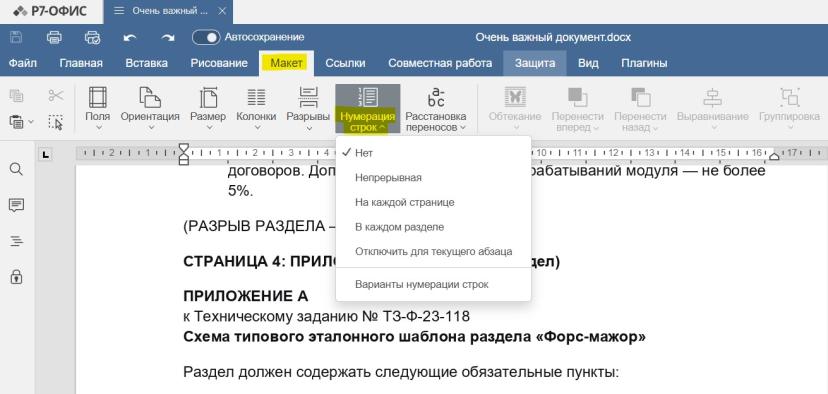Click the Save icon in title bar

click(x=16, y=37)
